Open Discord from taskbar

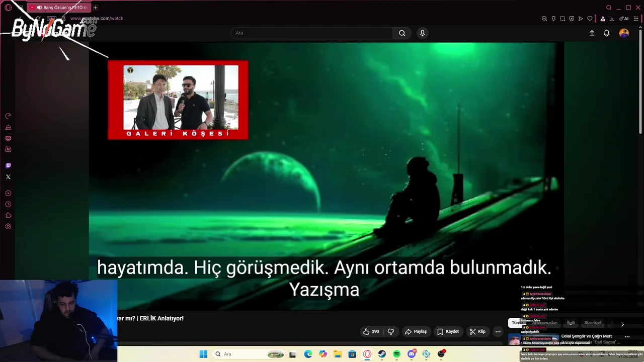412,354
